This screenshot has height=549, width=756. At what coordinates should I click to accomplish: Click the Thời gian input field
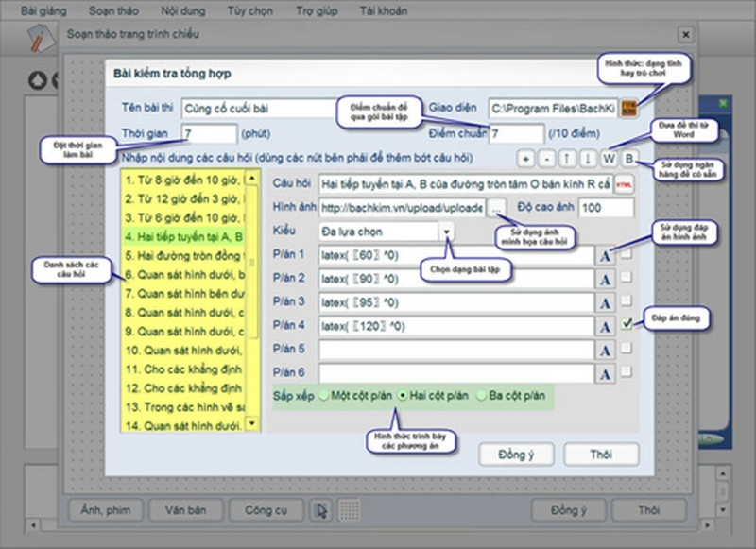209,133
